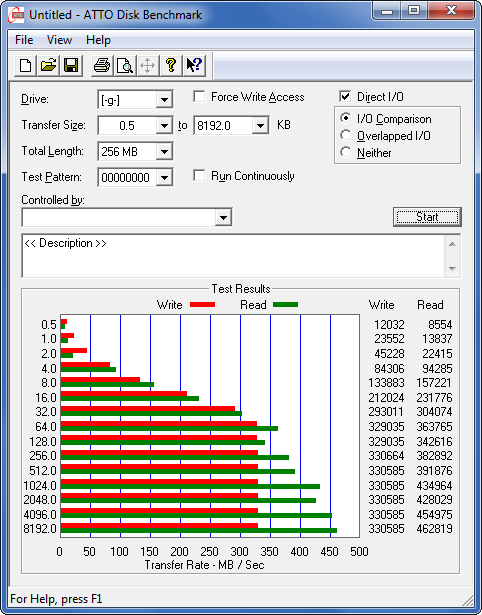Click the 0.5 row write value 12032

[x=389, y=325]
